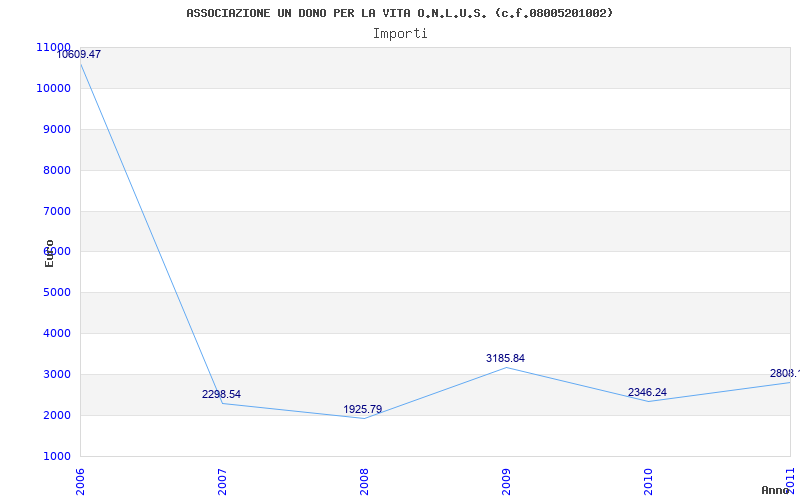Screen dimensions: 800x500
Task: Click the 8000 y-axis tick label
Action: click(56, 170)
